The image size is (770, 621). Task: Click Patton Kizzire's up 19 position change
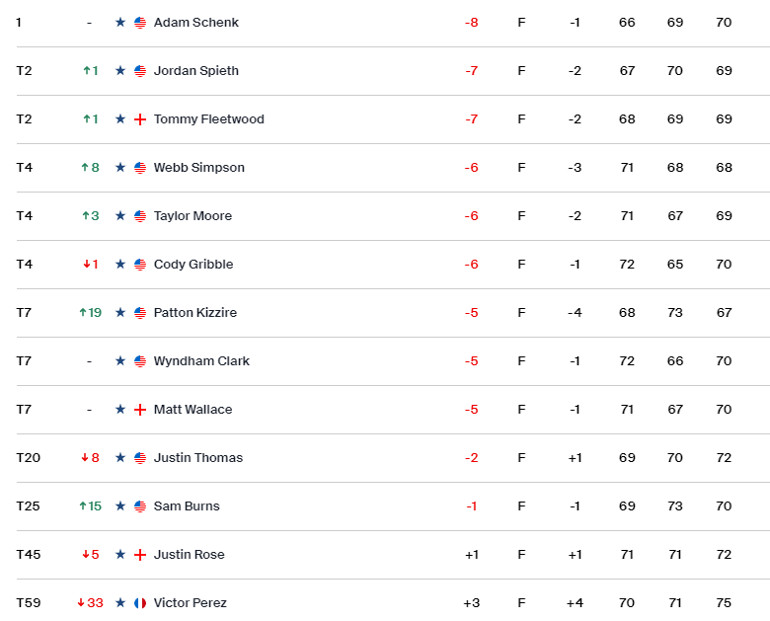tap(90, 313)
